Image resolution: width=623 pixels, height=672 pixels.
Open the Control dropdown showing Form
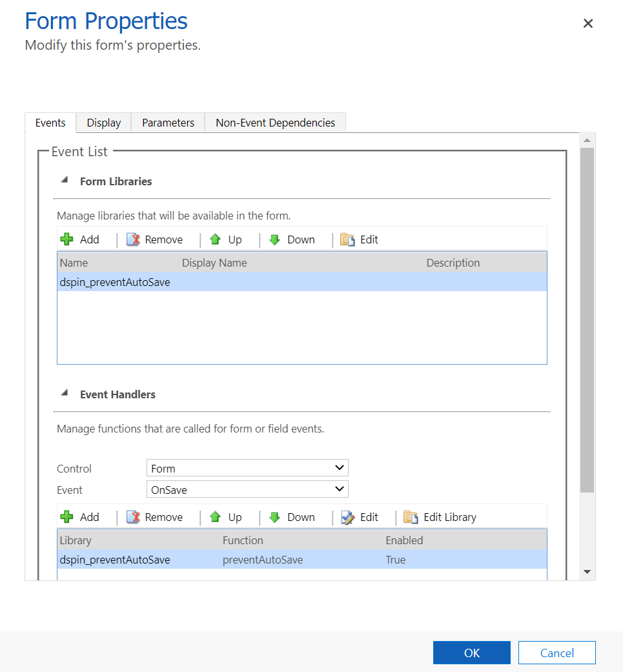[x=247, y=468]
